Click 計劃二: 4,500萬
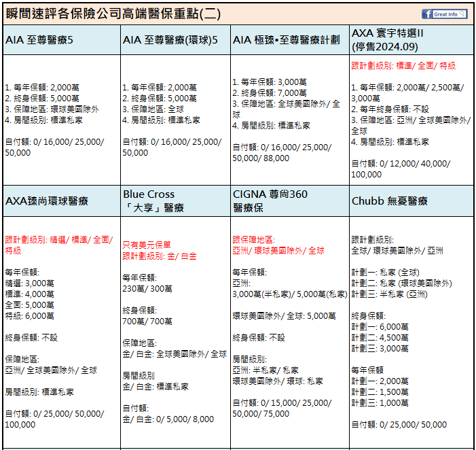 click(380, 338)
